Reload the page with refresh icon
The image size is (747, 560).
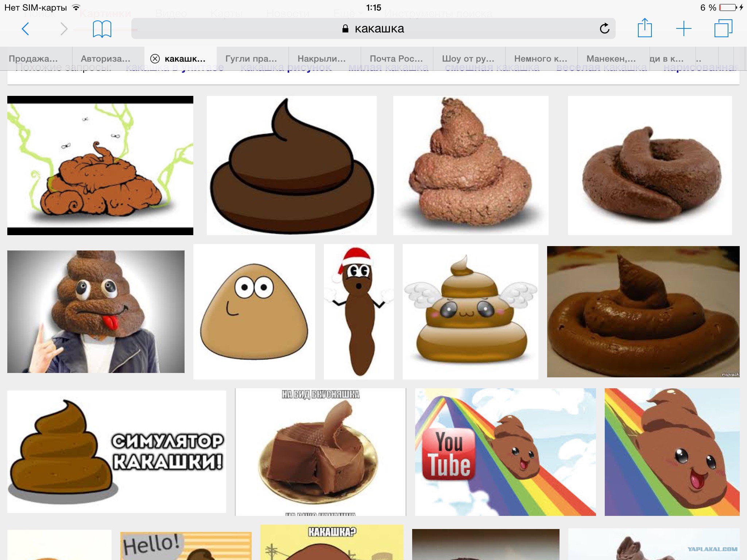click(604, 28)
